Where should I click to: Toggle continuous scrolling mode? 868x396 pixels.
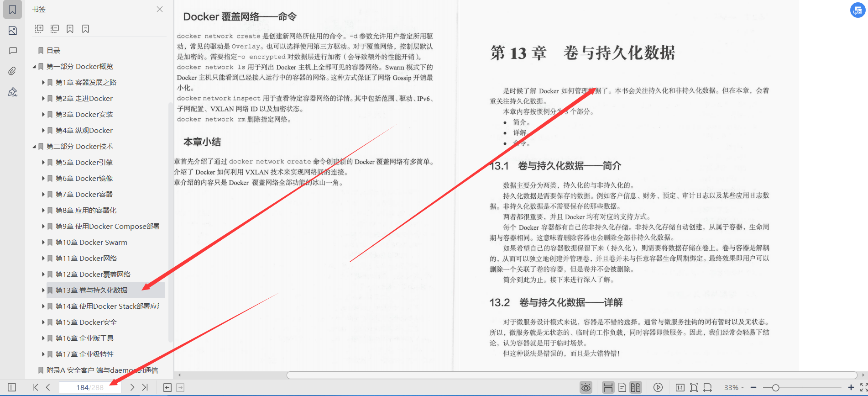click(x=608, y=387)
